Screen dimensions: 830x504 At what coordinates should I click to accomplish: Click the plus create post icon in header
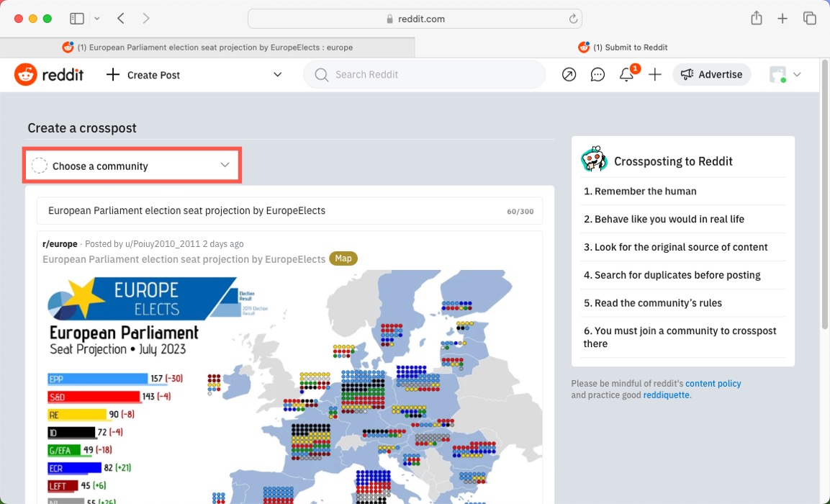tap(654, 75)
